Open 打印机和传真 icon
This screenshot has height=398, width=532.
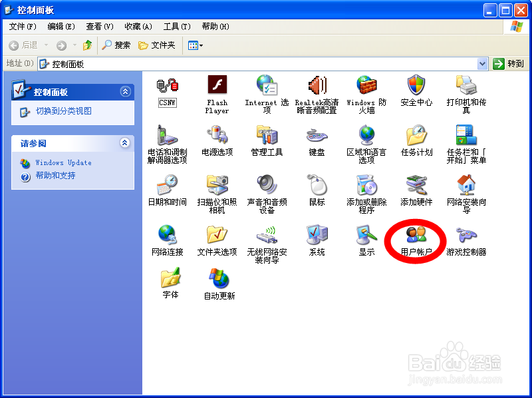click(x=466, y=85)
